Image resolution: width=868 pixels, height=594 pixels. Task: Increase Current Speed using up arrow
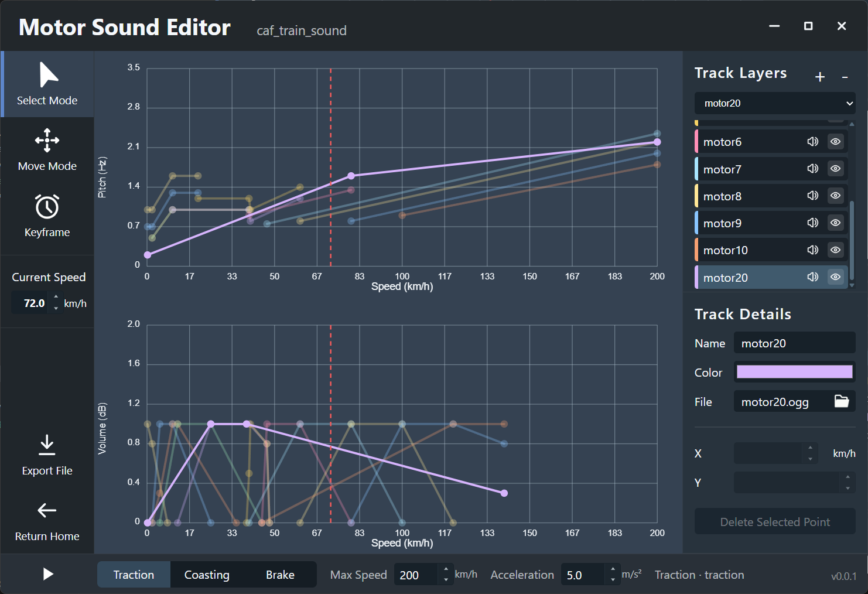coord(56,299)
